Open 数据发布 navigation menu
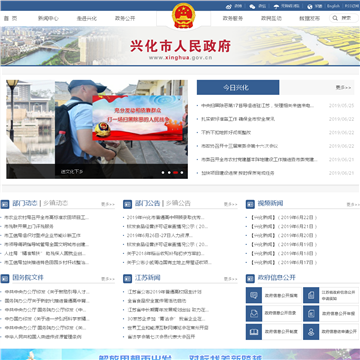This screenshot has width=360, height=360. (x=309, y=18)
